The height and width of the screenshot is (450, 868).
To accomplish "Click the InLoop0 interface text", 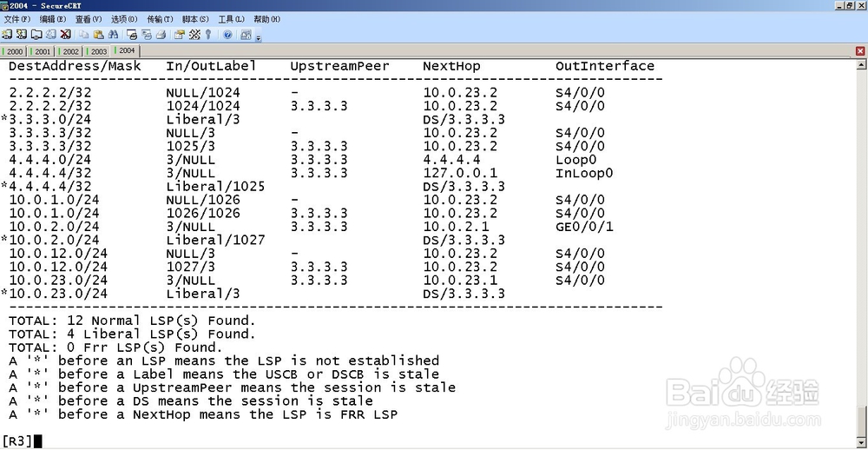I will click(x=584, y=174).
